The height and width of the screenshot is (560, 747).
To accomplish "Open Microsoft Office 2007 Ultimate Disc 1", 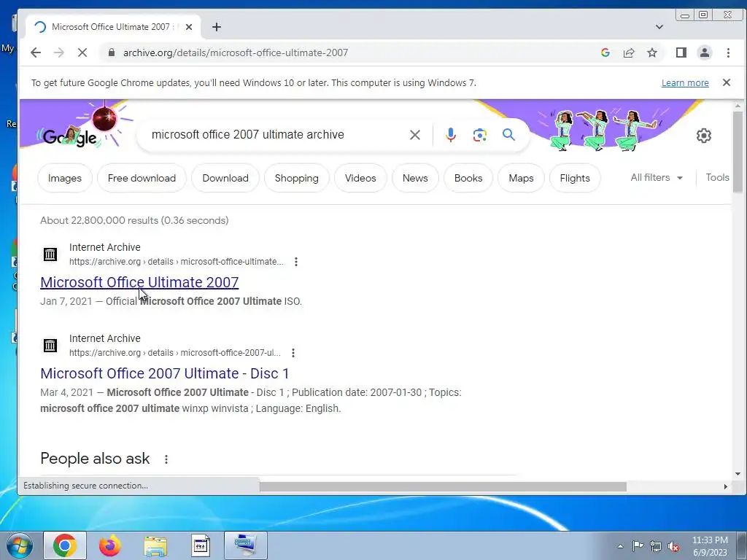I will [x=164, y=373].
